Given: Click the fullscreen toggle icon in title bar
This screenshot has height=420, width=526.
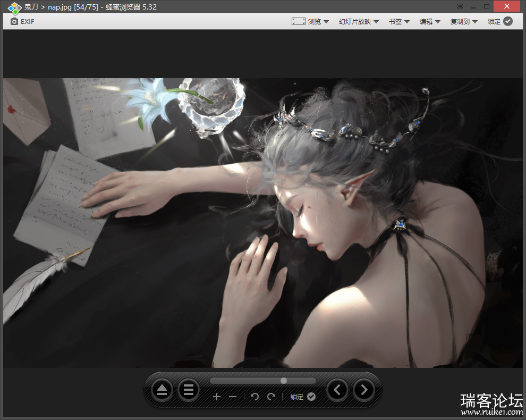Looking at the screenshot, I should (x=460, y=6).
